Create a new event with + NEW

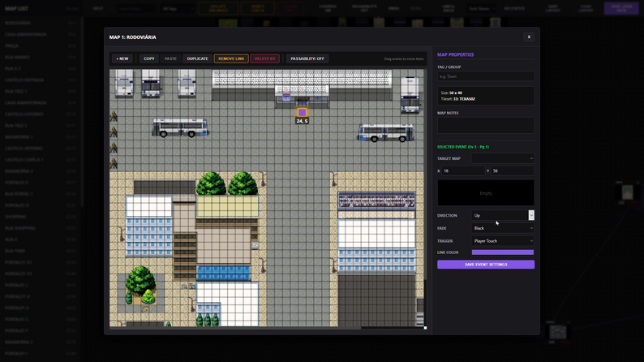(122, 58)
